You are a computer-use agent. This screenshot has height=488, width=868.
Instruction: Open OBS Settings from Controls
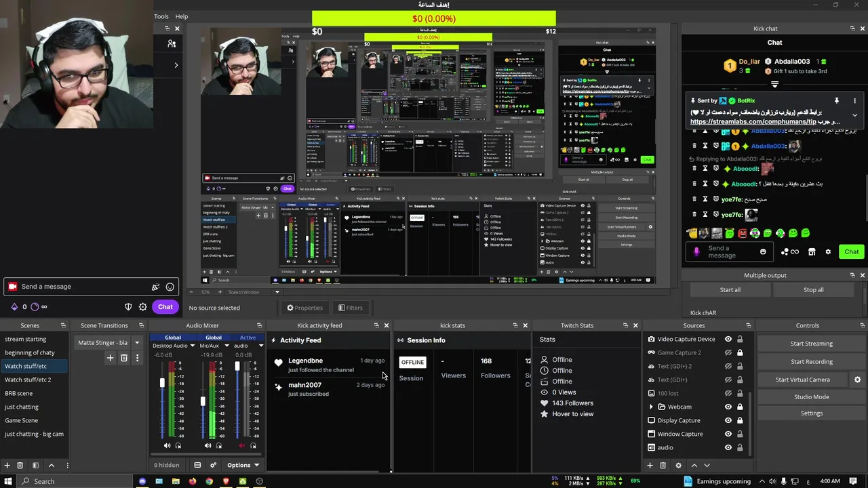811,413
